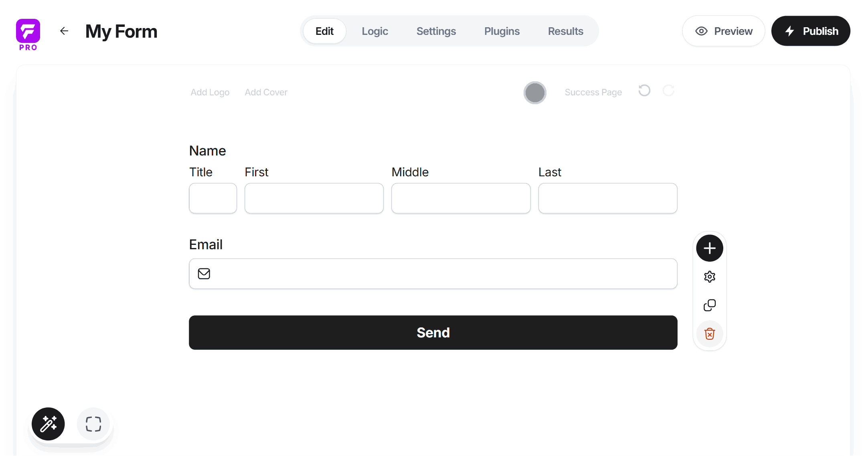Image resolution: width=868 pixels, height=456 pixels.
Task: Click the Email input field
Action: tap(433, 274)
